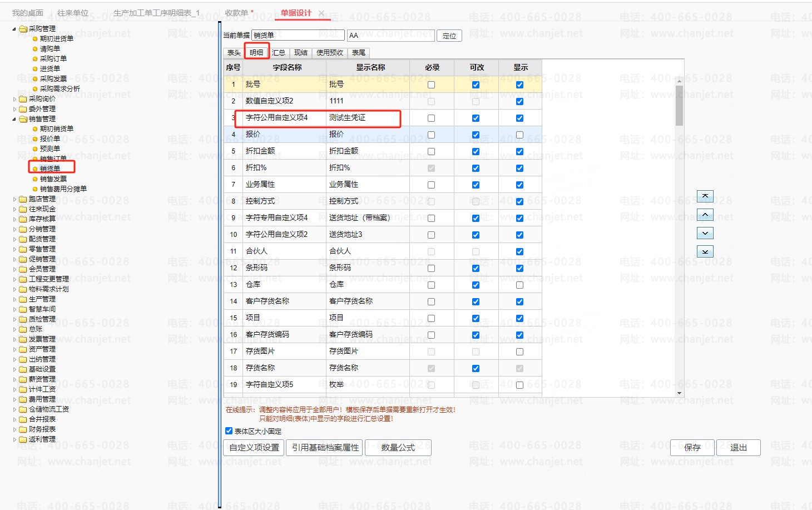
Task: Click the move-to-top arrow button
Action: [705, 196]
